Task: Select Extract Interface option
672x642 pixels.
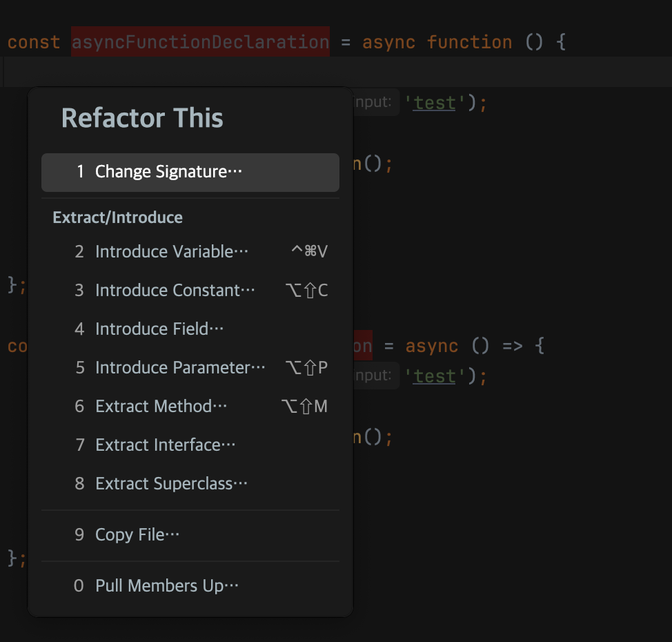Action: 165,445
